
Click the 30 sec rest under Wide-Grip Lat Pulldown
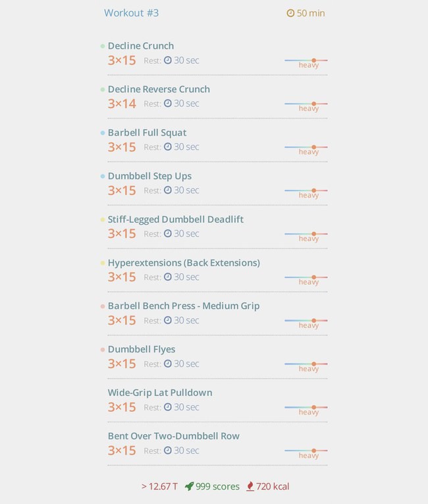[186, 407]
